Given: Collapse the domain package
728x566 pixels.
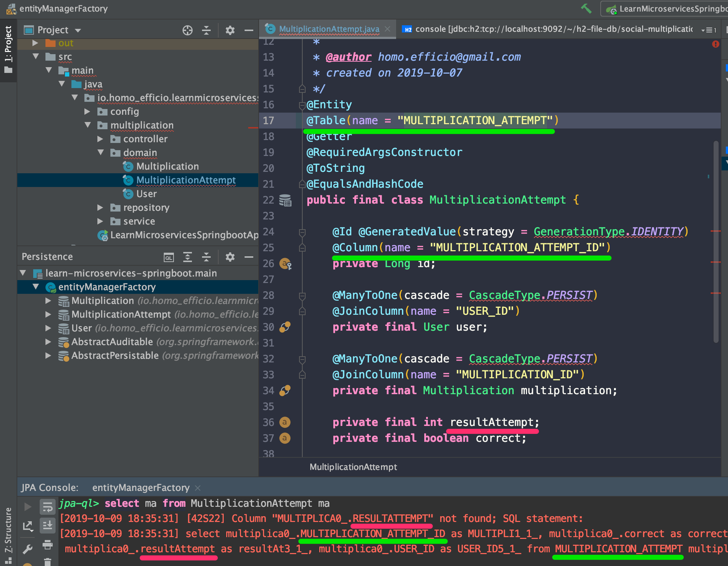Looking at the screenshot, I should (100, 153).
